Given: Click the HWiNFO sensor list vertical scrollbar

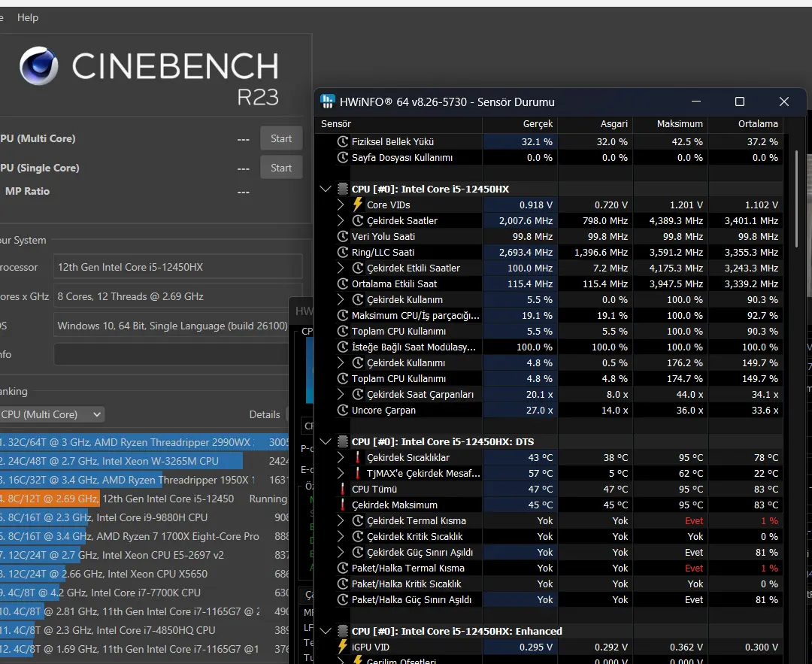Looking at the screenshot, I should tap(797, 199).
